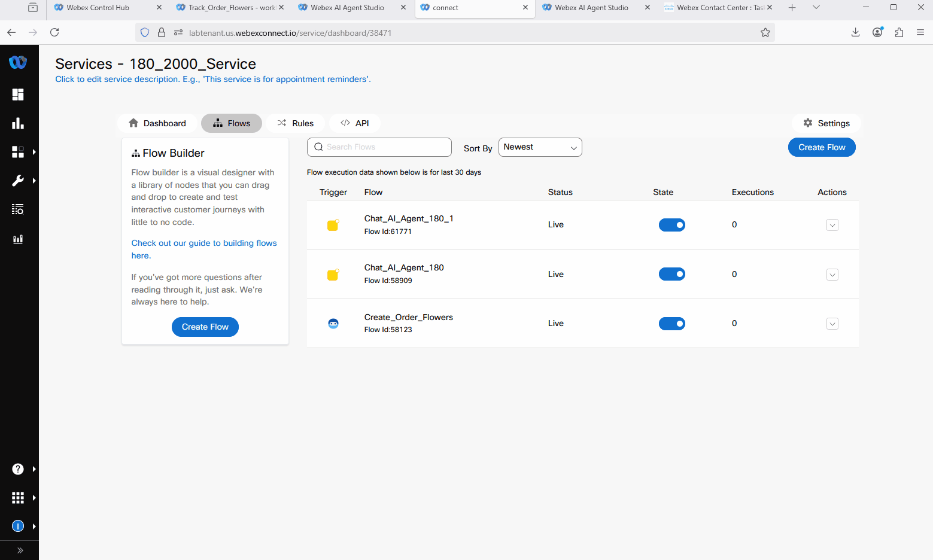Switch to the API tab
The height and width of the screenshot is (560, 933).
355,123
